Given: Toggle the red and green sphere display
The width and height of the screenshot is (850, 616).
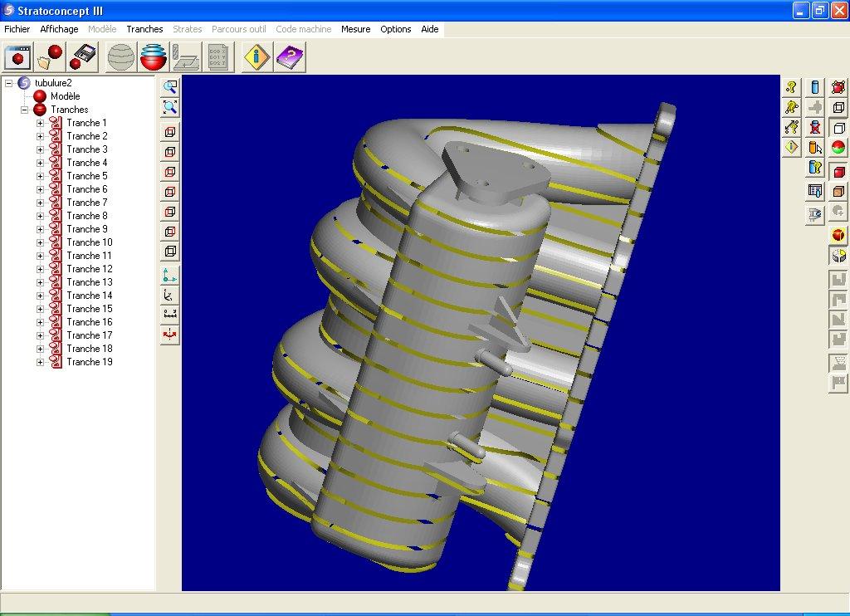Looking at the screenshot, I should pos(838,148).
